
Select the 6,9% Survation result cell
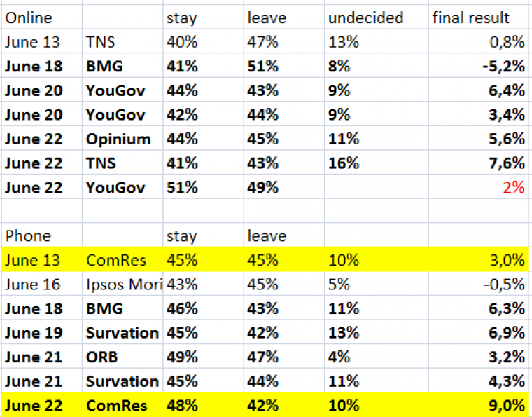point(479,332)
